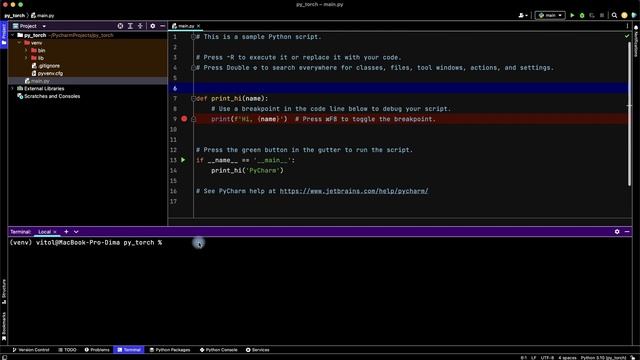The image size is (640, 360).
Task: Collapse the py_torch root folder
Action: [x=13, y=35]
